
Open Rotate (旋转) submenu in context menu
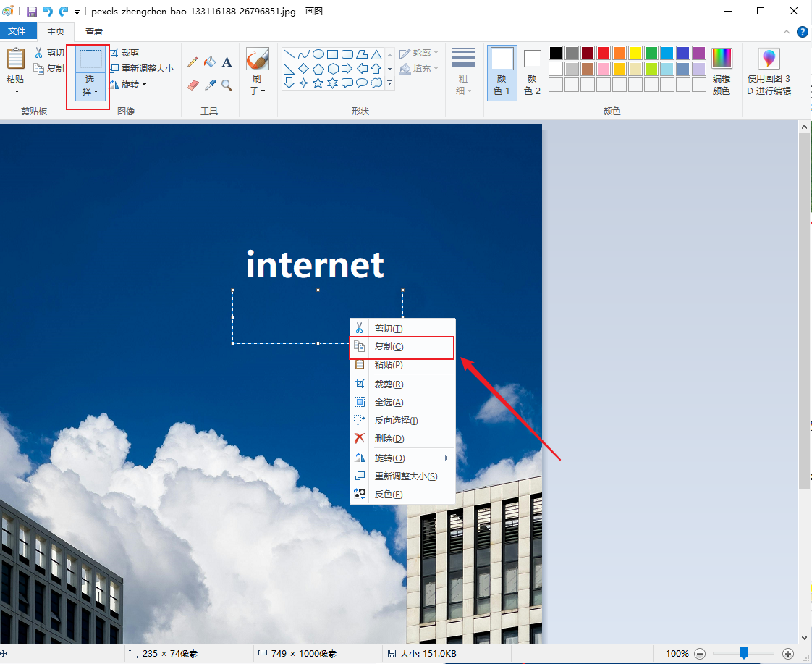point(402,458)
